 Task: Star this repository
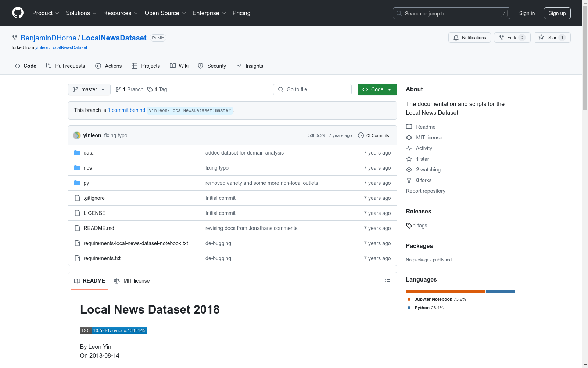(552, 38)
